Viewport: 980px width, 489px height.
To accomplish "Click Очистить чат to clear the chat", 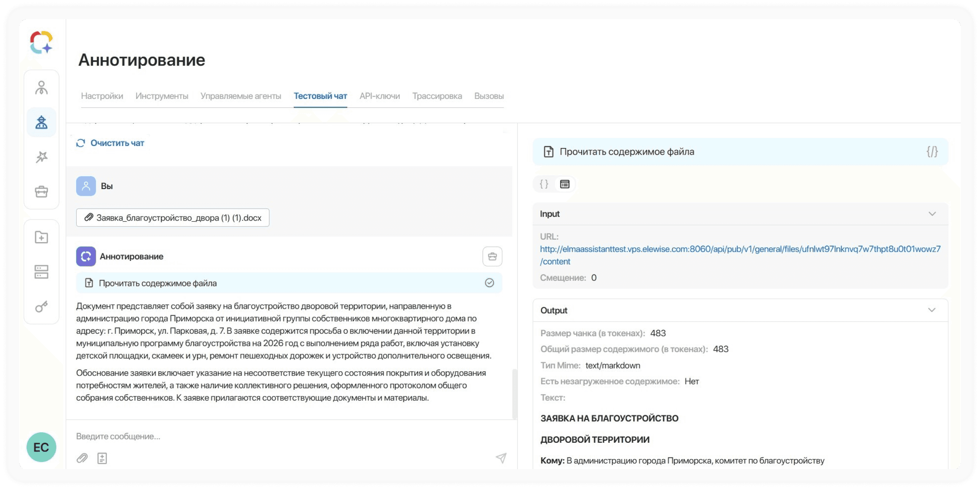I will pos(111,143).
